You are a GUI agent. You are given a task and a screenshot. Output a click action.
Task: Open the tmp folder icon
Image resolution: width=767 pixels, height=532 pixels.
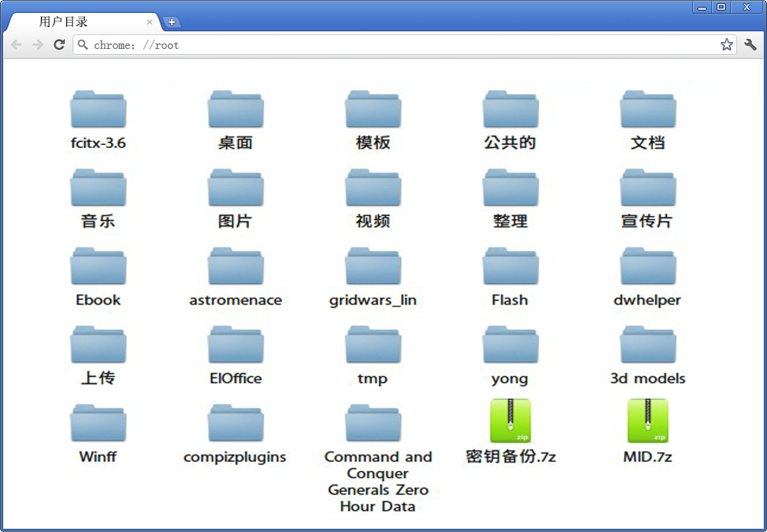click(374, 345)
